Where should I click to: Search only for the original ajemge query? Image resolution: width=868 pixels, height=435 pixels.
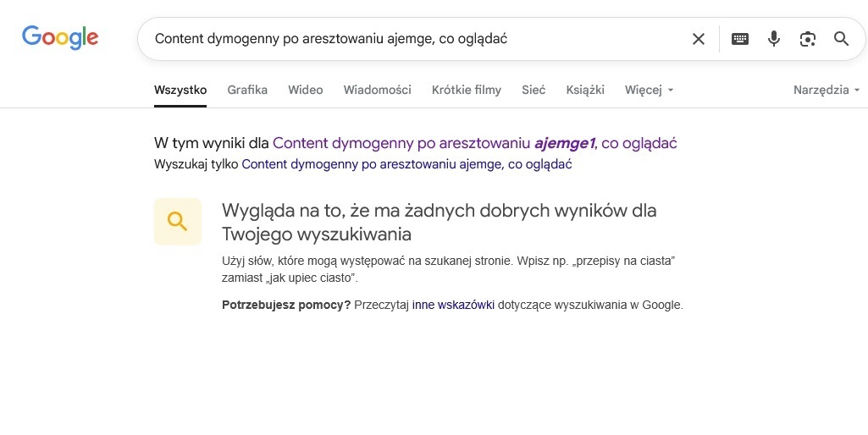pos(406,164)
